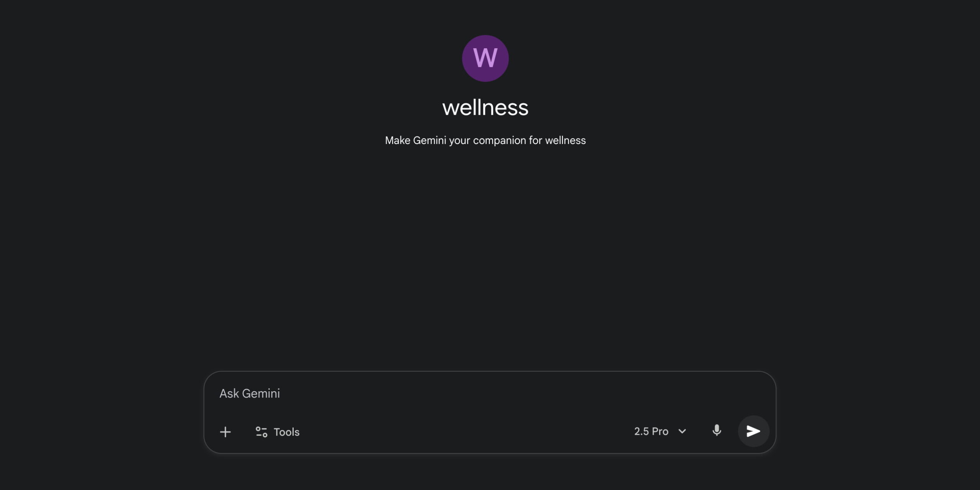
Task: Click the Make Gemini your companion description
Action: (x=485, y=140)
